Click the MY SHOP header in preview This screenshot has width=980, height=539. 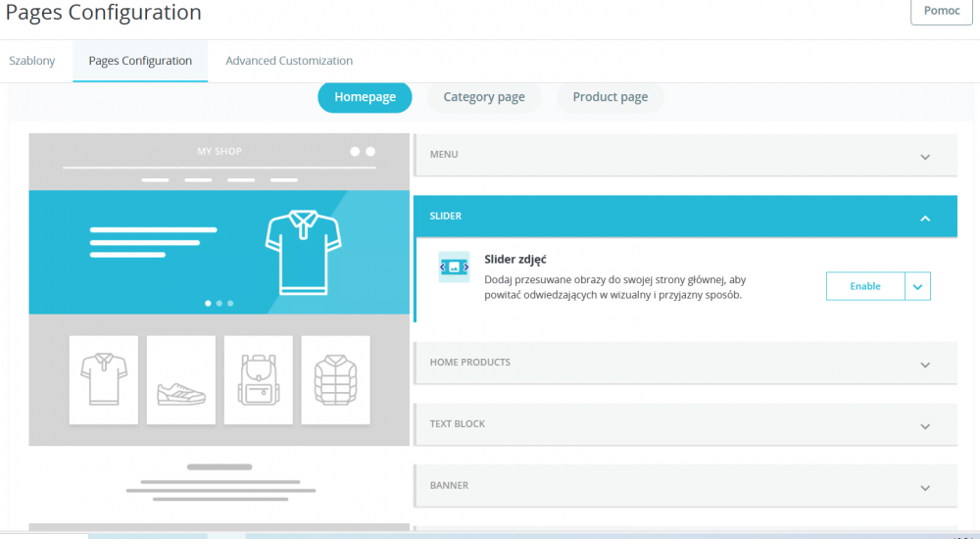tap(220, 152)
